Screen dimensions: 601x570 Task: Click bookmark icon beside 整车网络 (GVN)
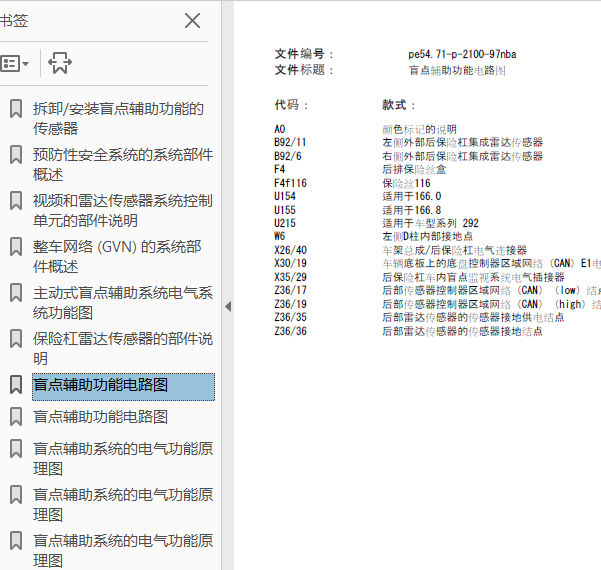coord(16,247)
